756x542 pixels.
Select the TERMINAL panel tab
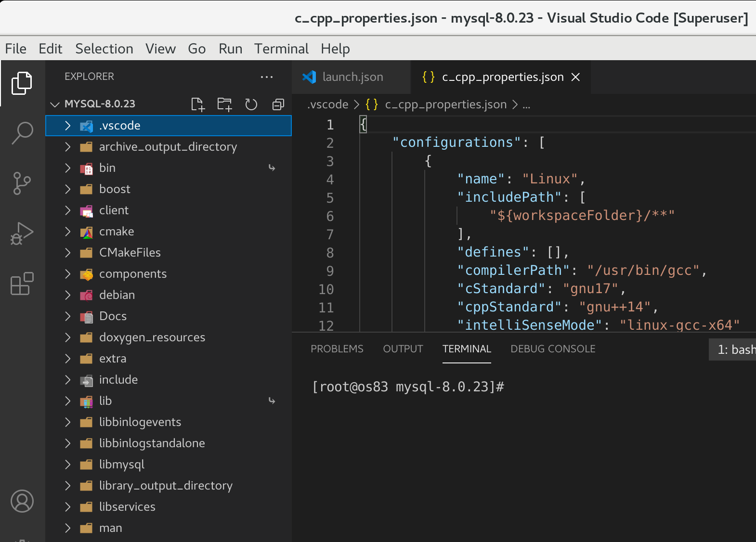click(x=467, y=349)
